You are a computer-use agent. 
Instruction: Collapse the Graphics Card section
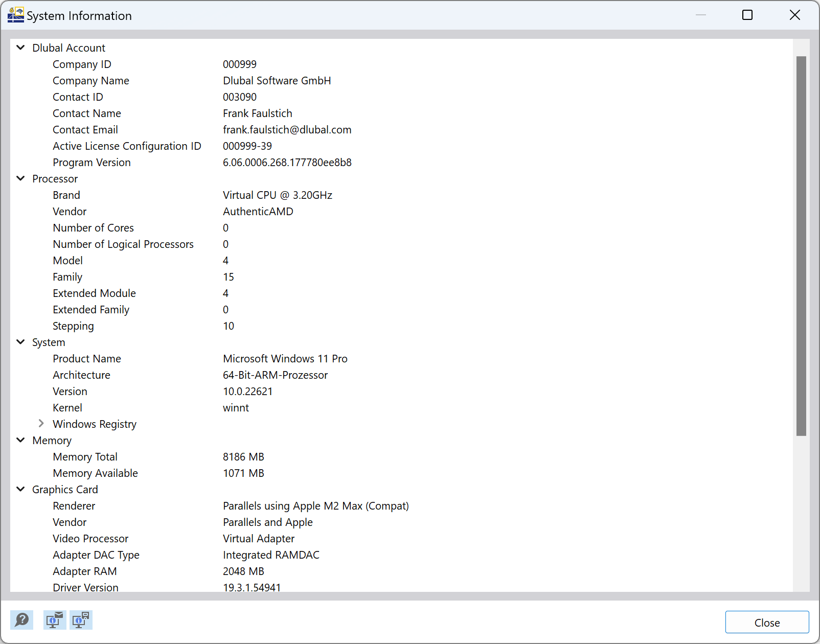pos(21,489)
